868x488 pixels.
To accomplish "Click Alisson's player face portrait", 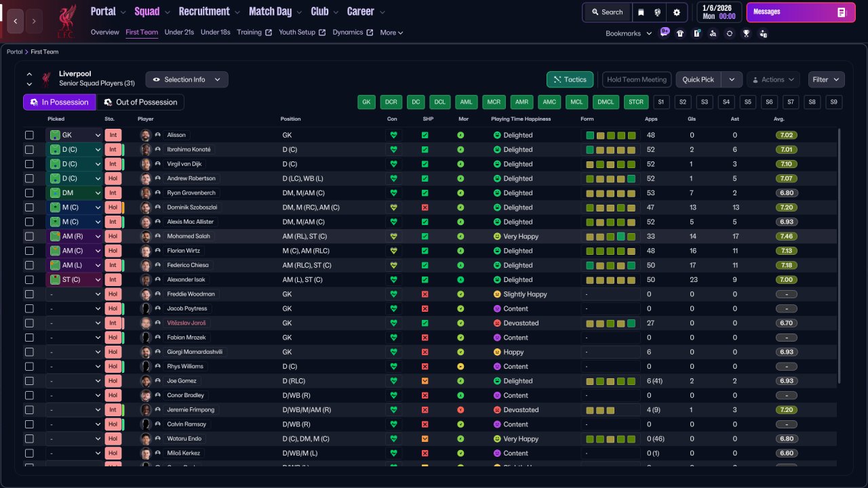I will [x=145, y=135].
